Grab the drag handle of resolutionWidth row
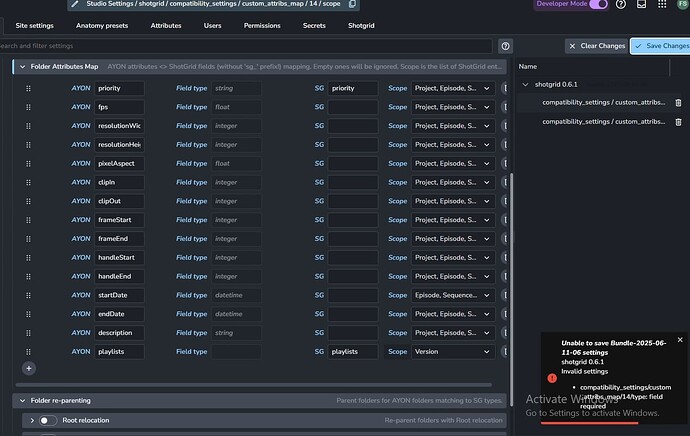This screenshot has height=436, width=690. 28,126
